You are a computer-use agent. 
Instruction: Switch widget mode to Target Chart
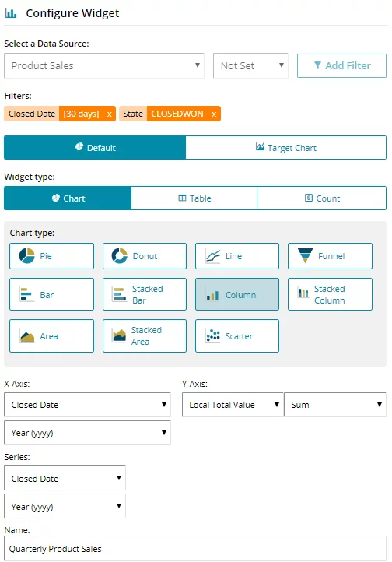pos(285,147)
